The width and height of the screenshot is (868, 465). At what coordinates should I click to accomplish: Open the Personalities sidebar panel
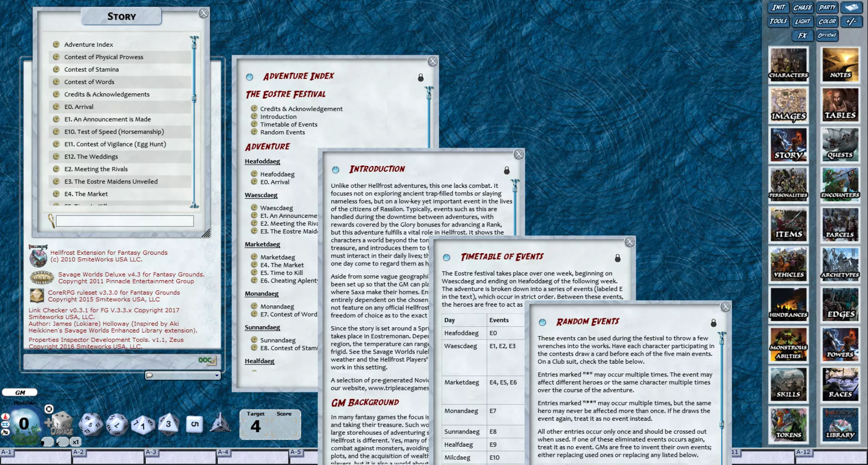coord(788,185)
